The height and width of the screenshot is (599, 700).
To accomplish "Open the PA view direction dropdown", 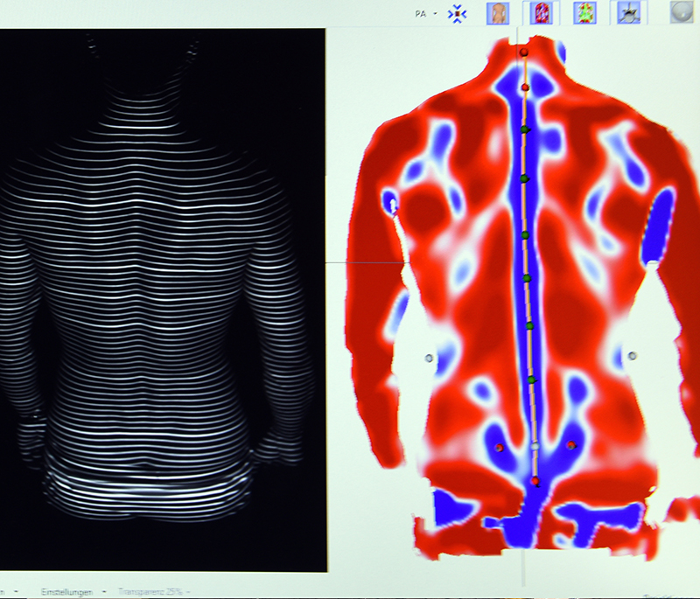I will (425, 14).
